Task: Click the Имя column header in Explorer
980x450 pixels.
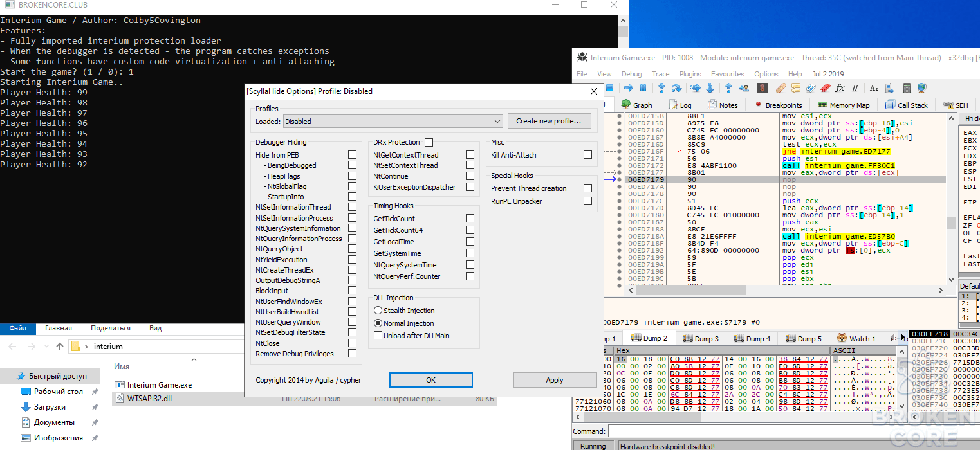Action: (122, 366)
